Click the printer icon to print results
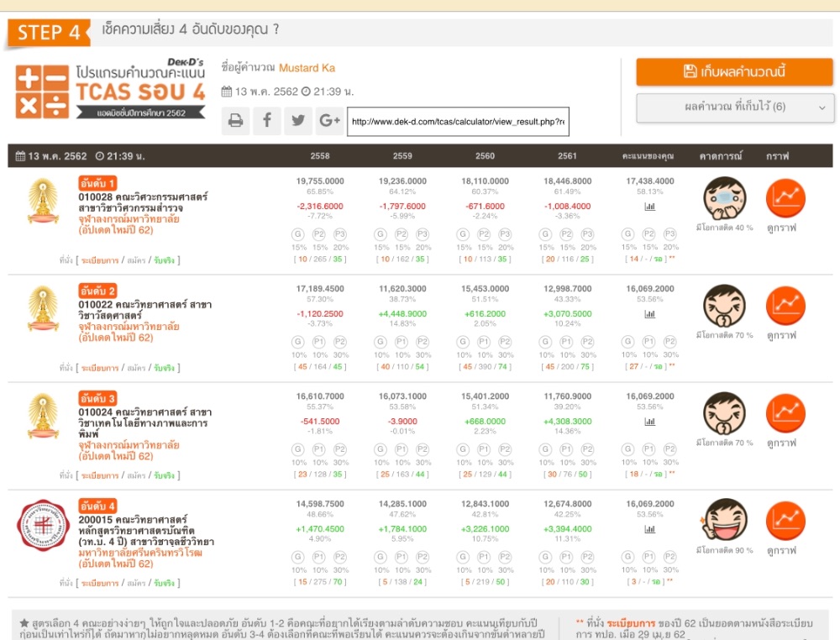This screenshot has width=840, height=640. coord(236,121)
